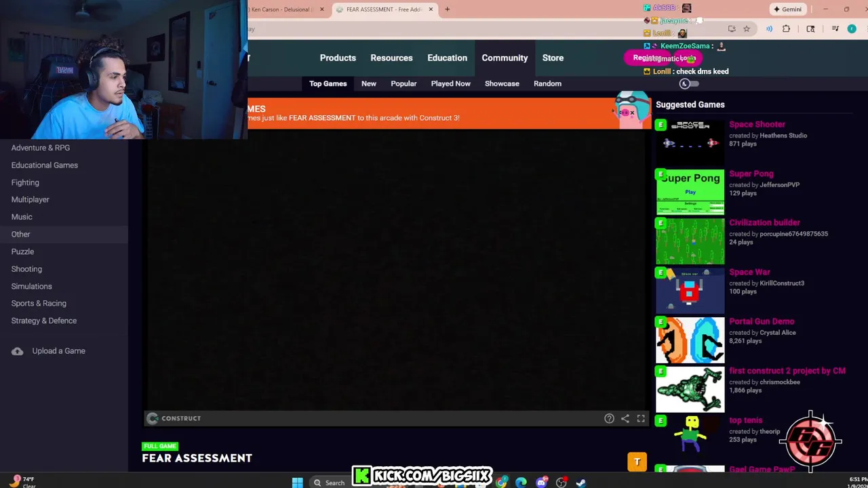Open OBS from the taskbar
This screenshot has width=868, height=488.
[561, 483]
